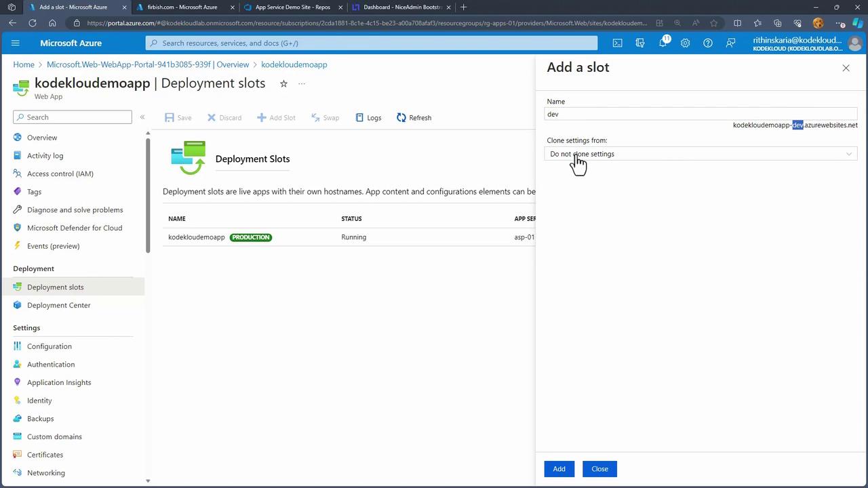Open the kodekloudemoapp breadcrumb link
Viewport: 868px width, 488px height.
294,64
